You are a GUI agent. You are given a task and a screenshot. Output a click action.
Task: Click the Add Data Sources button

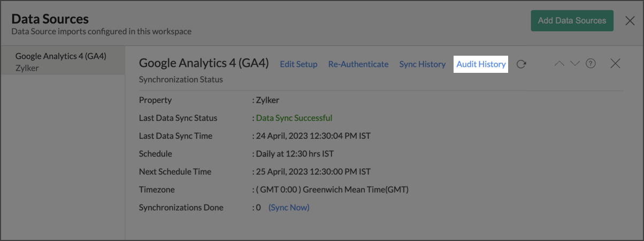click(572, 21)
